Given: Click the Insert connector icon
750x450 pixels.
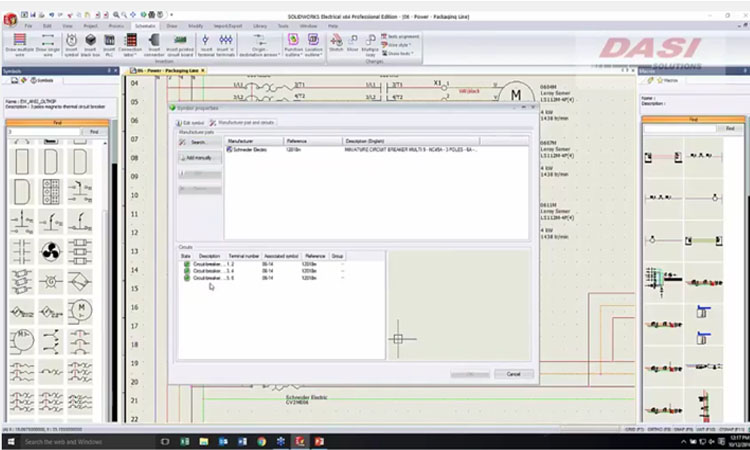Looking at the screenshot, I should pyautogui.click(x=155, y=43).
